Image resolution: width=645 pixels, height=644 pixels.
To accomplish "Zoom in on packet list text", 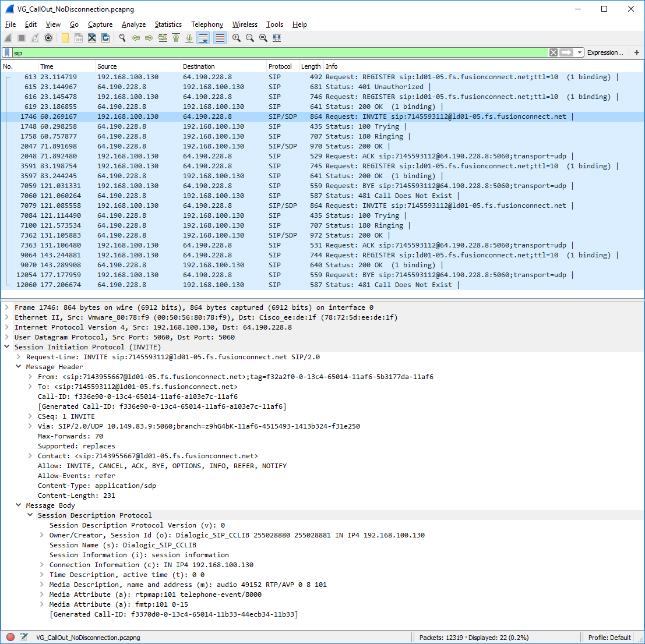I will 237,38.
